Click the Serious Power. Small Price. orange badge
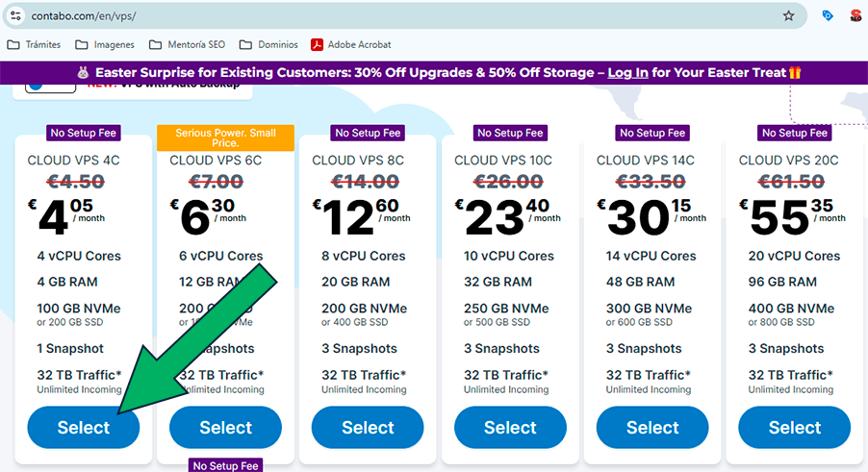Image resolution: width=868 pixels, height=472 pixels. [x=225, y=139]
